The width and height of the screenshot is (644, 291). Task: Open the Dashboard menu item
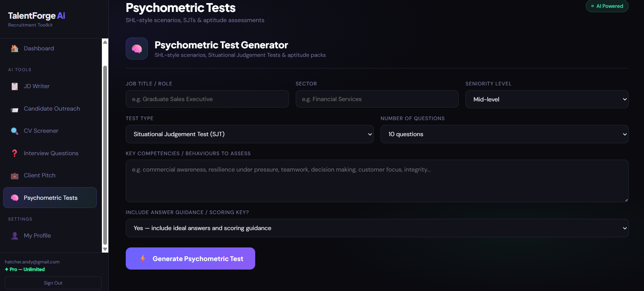point(50,48)
